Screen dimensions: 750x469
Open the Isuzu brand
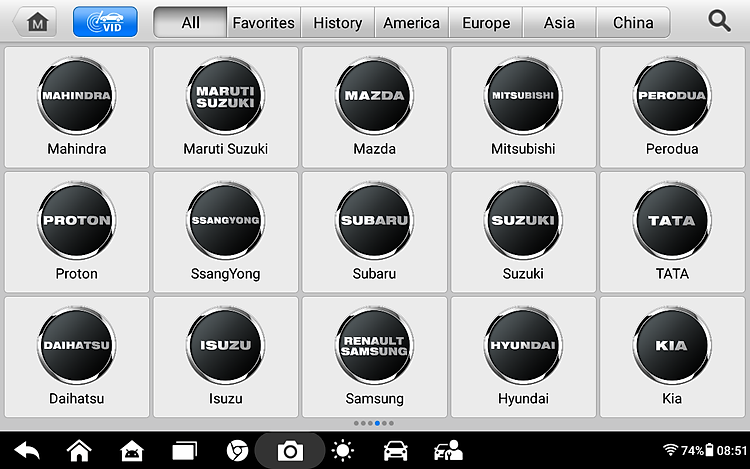(x=225, y=357)
